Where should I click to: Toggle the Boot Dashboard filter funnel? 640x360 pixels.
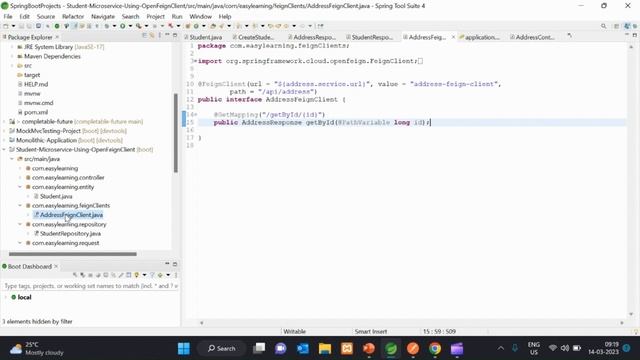[152, 275]
